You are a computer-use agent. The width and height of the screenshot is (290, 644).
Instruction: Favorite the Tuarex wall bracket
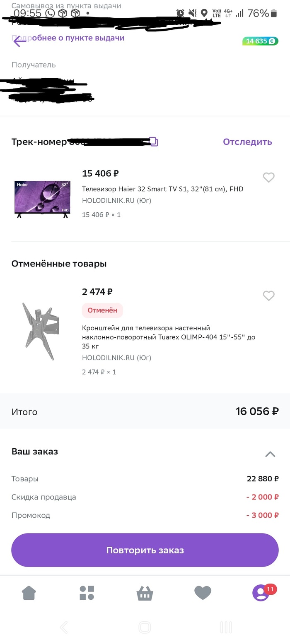(x=268, y=296)
